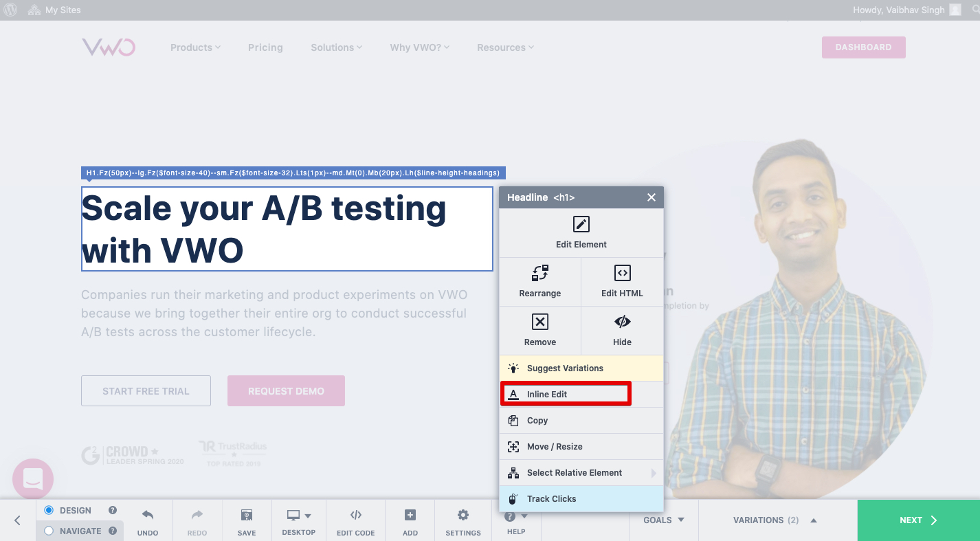Open the DESKTOP device dropdown

299,521
